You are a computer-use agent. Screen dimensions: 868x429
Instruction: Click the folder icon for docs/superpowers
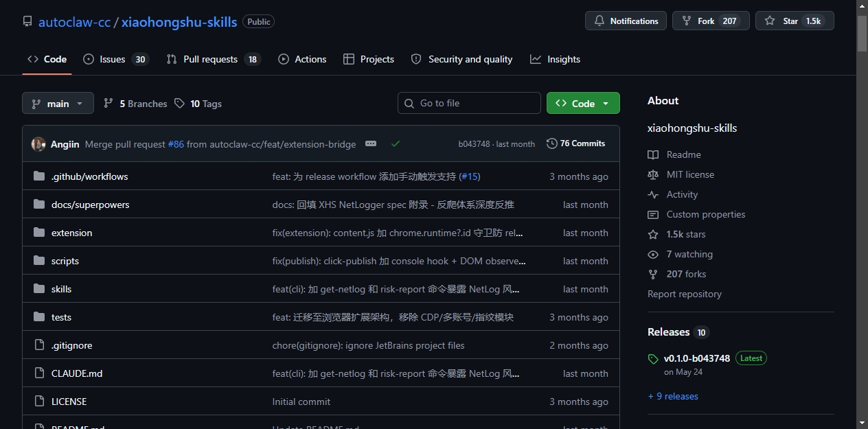[39, 205]
